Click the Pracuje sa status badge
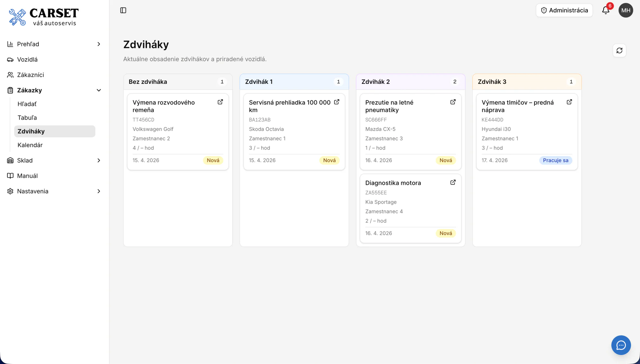This screenshot has height=364, width=640. 556,160
